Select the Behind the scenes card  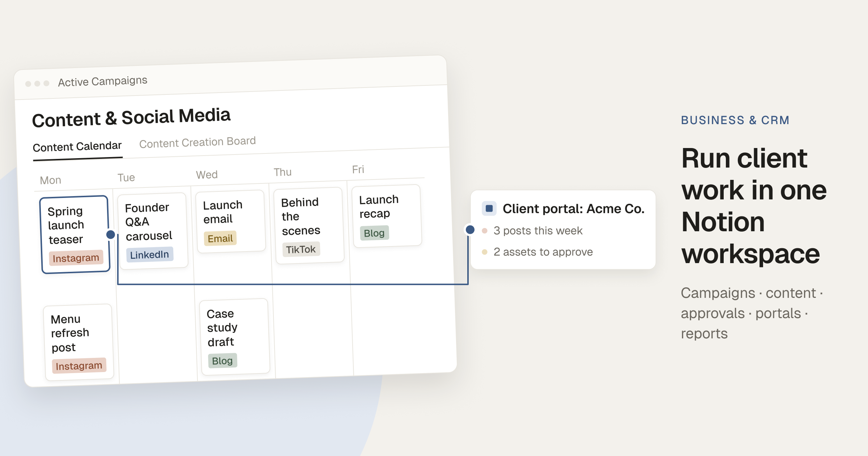pos(309,225)
